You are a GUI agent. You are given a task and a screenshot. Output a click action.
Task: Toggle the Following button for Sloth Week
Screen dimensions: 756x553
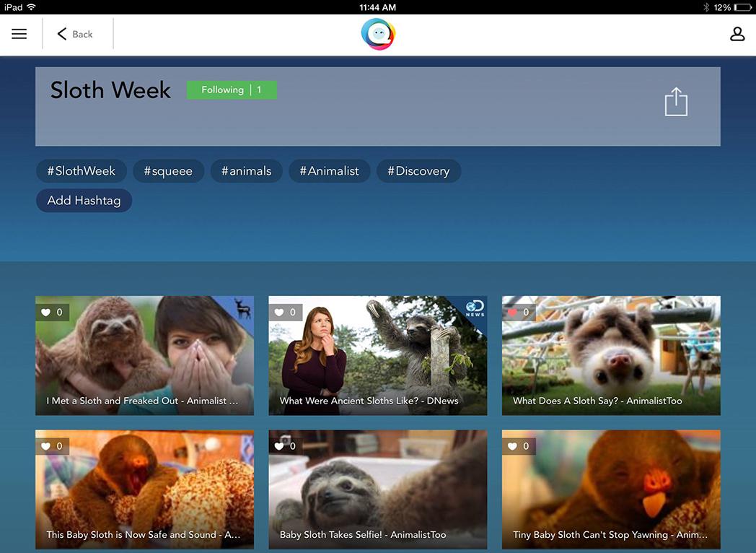232,90
